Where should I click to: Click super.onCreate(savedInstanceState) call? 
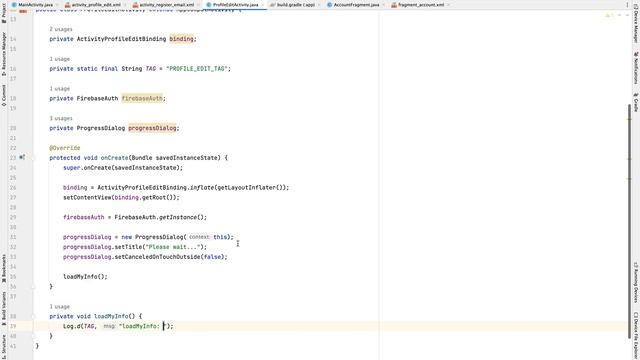(123, 168)
